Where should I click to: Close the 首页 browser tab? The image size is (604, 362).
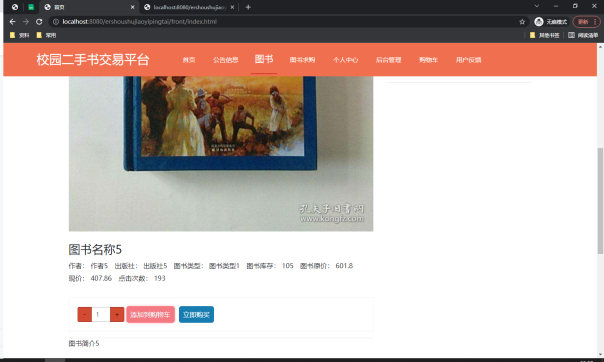133,7
